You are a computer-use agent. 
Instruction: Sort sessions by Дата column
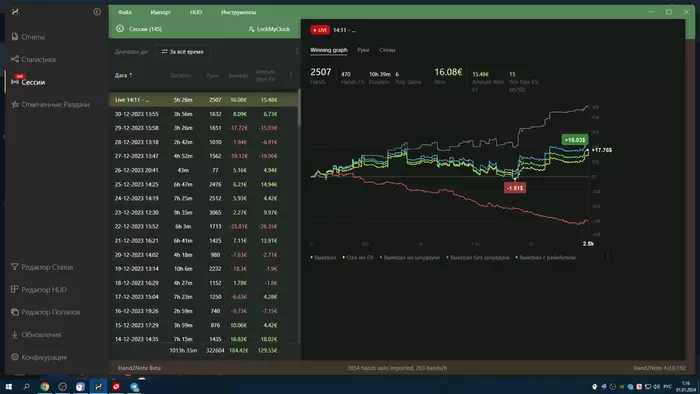coord(123,75)
